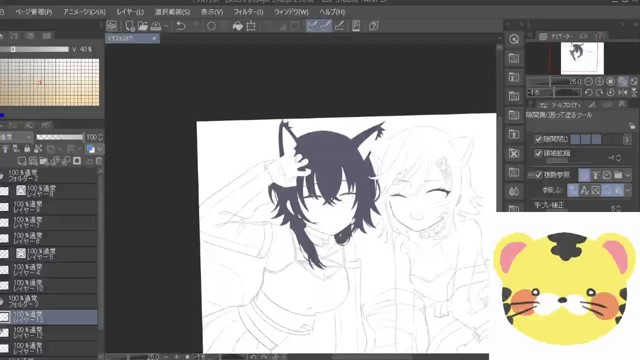Adjust the V value color slider

(34, 49)
